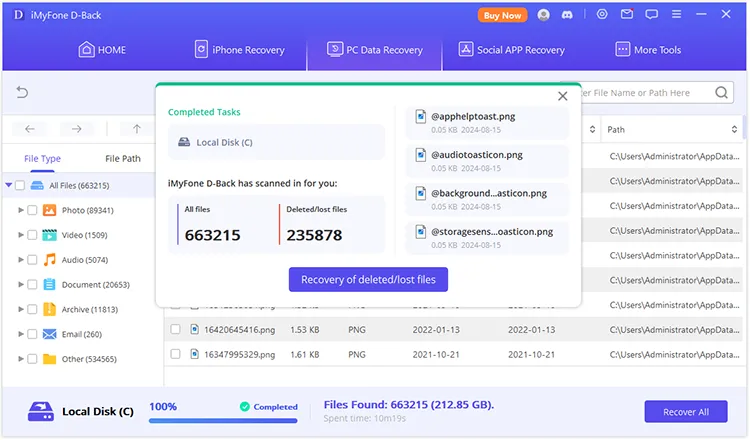Switch to the File Path tab
Screen dimensions: 750x440
[x=123, y=158]
